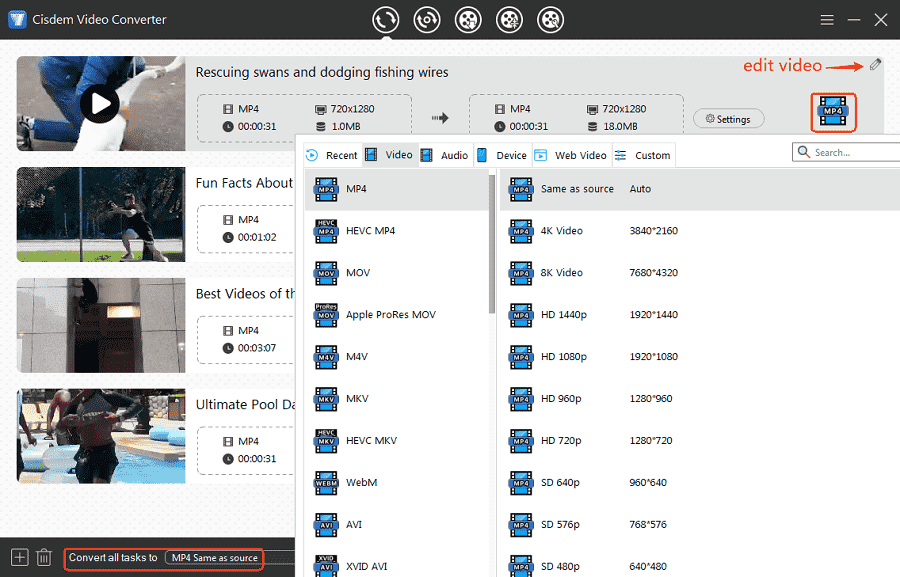900x577 pixels.
Task: Choose the 4K Video preset
Action: tap(700, 231)
